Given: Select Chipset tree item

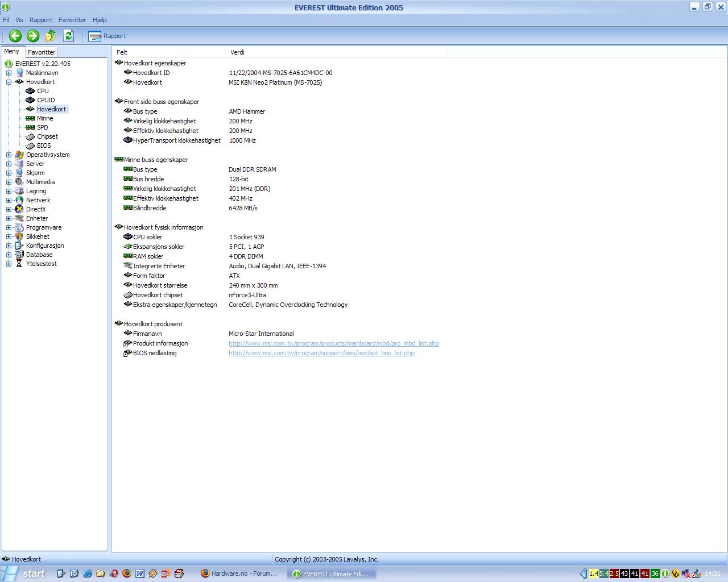Looking at the screenshot, I should pos(47,136).
